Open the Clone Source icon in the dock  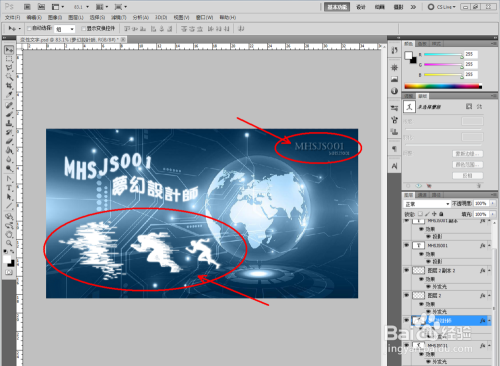point(395,131)
